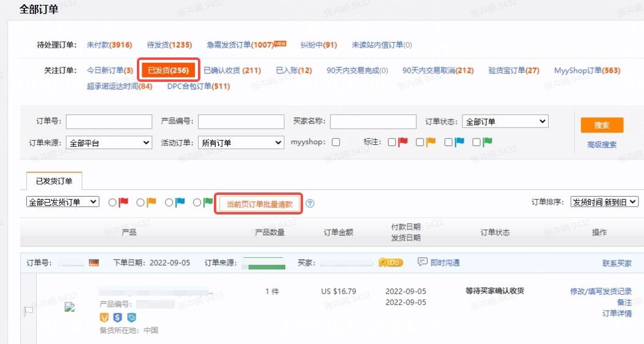644x344 pixels.
Task: Open the 订单状态 dropdown
Action: coord(505,122)
